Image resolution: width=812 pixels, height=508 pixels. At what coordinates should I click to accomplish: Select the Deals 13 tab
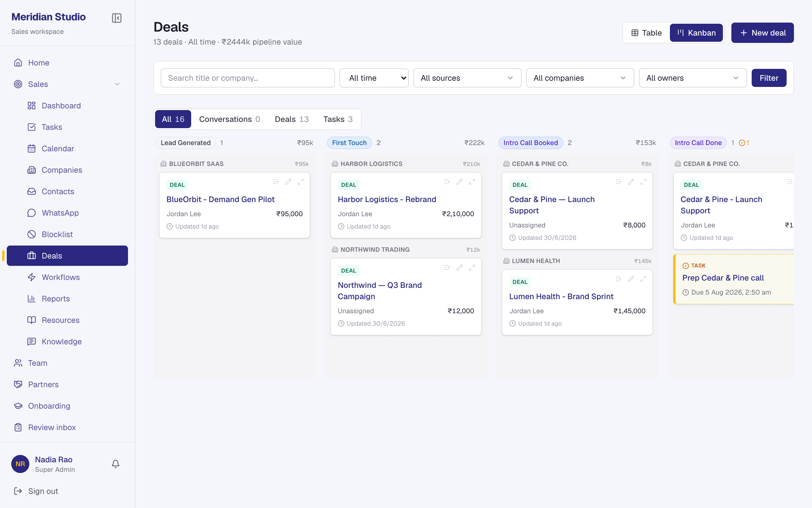pos(292,119)
